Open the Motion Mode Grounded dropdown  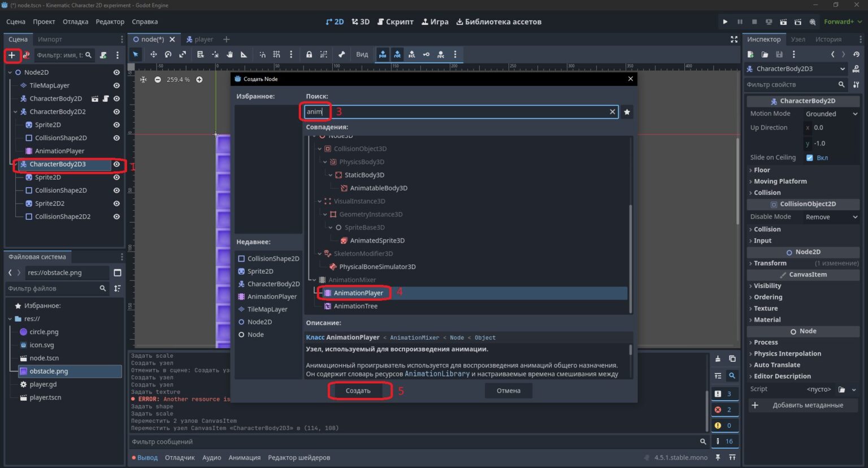pos(831,114)
